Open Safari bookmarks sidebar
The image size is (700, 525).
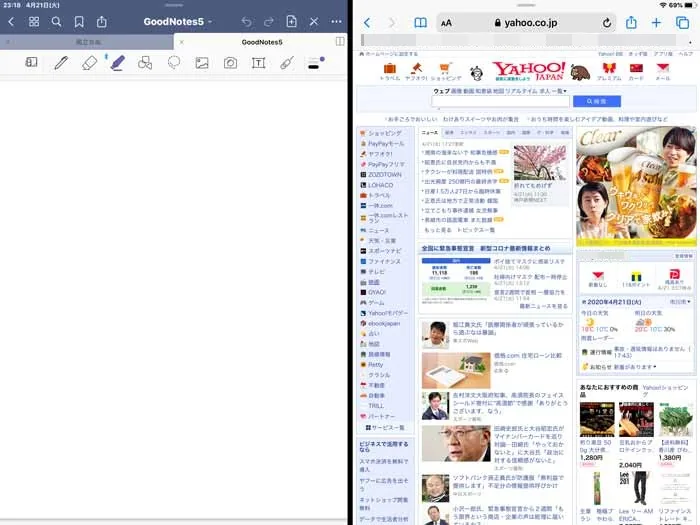(420, 23)
